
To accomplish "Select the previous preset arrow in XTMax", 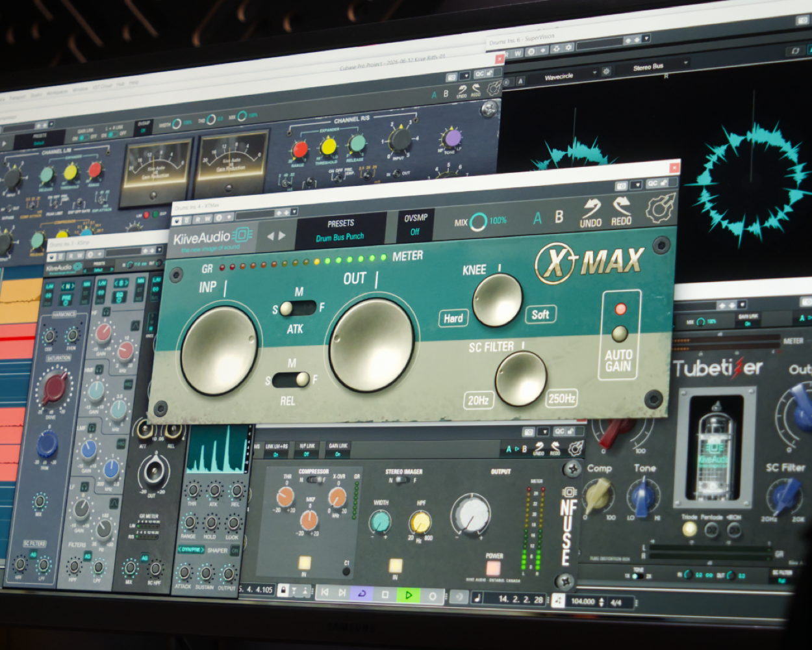I will pos(271,236).
